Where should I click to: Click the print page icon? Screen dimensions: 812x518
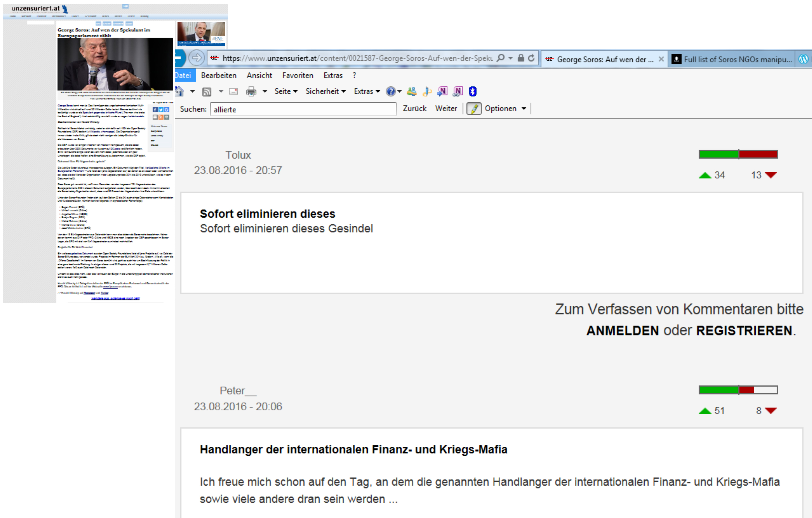251,91
